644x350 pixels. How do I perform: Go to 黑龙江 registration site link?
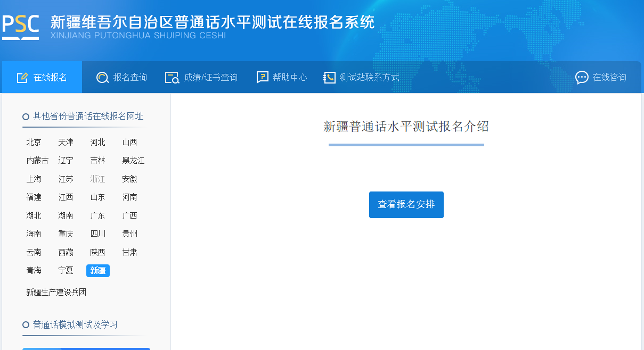pos(133,161)
